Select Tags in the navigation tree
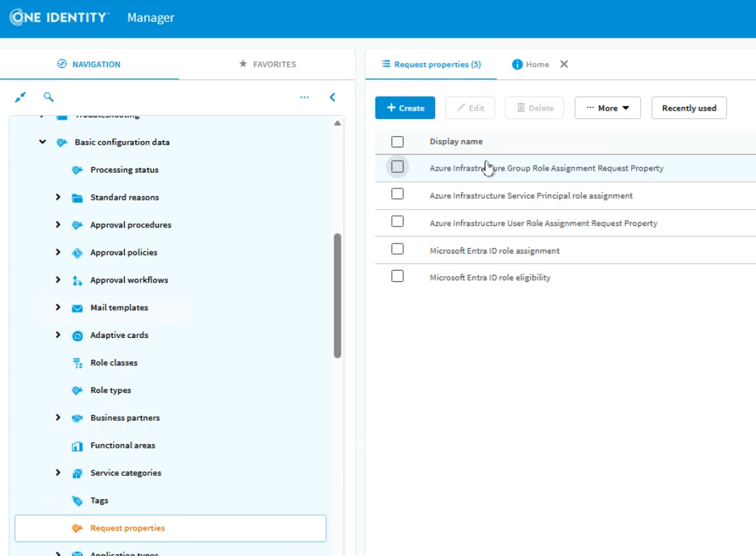This screenshot has height=556, width=756. (99, 501)
